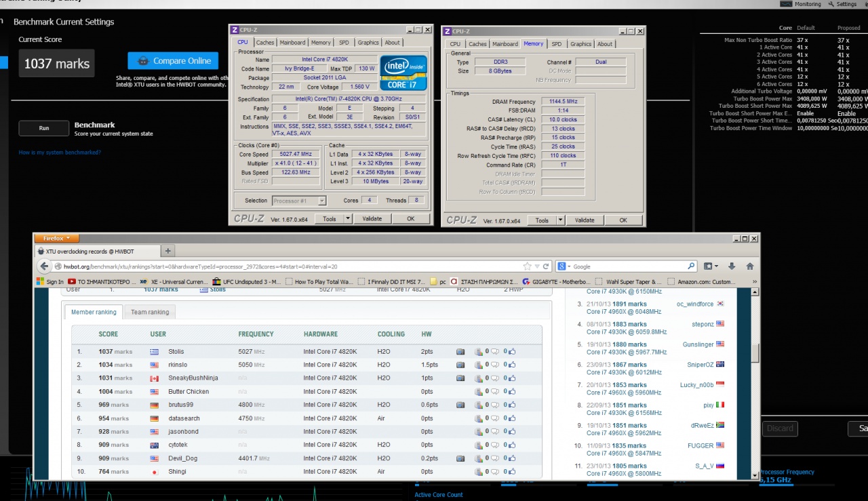Click the 1037 marks current score box
The height and width of the screenshot is (501, 868).
pyautogui.click(x=57, y=64)
